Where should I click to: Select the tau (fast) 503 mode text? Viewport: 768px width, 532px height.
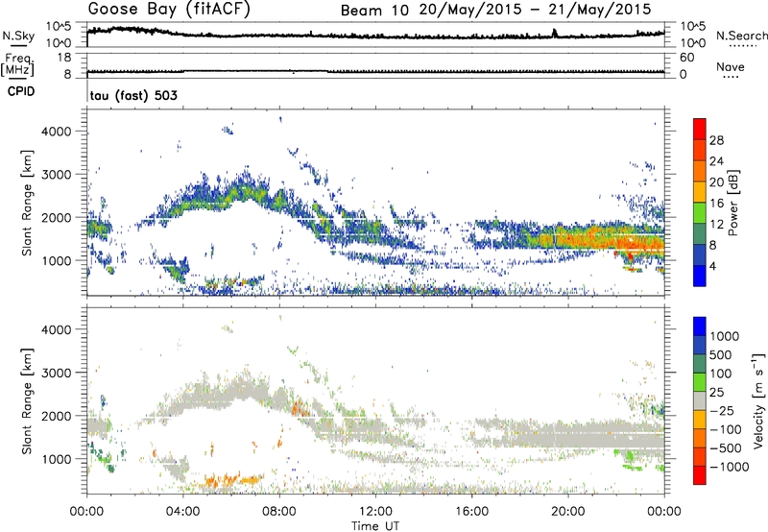[133, 95]
